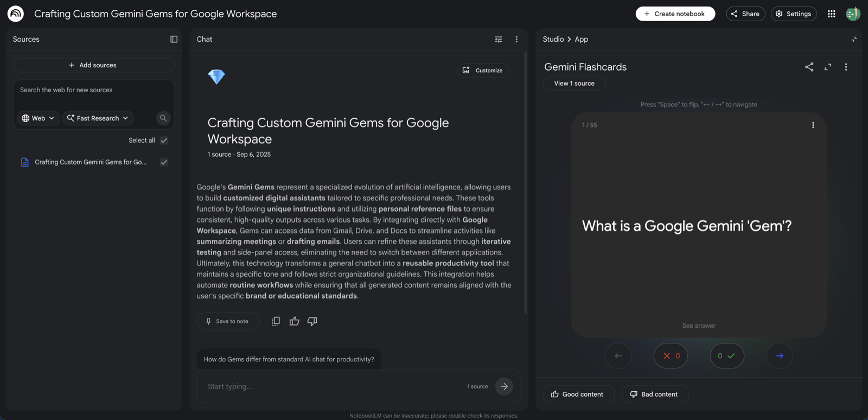Open the Share notebook dialog
The height and width of the screenshot is (420, 868).
[x=745, y=14]
